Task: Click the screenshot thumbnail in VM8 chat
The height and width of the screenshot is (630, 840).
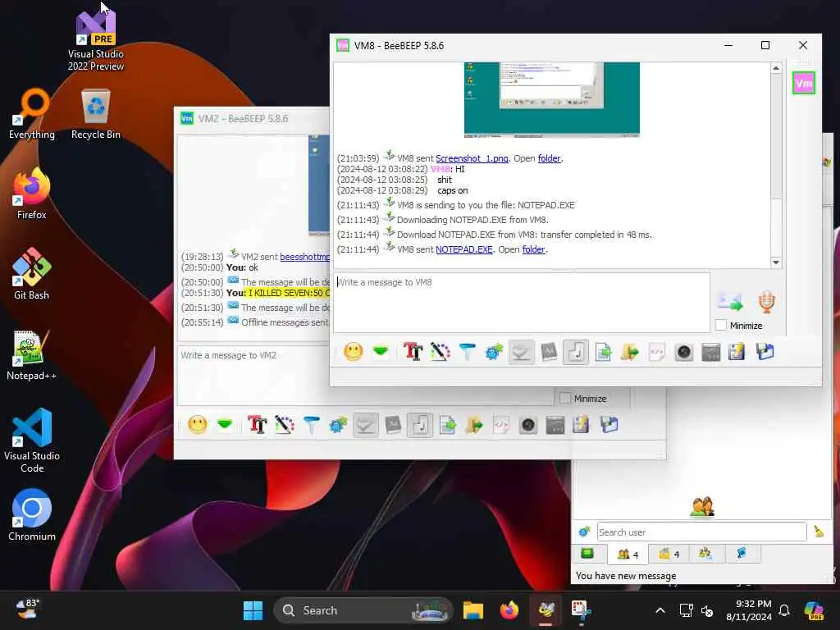Action: pos(552,99)
